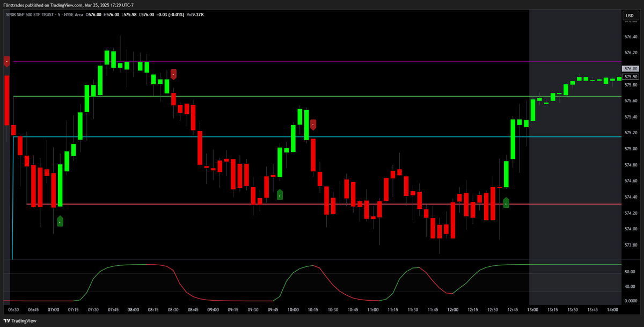Screen dimensions: 644x327
Task: Click the 574.00 price axis label
Action: (631, 229)
